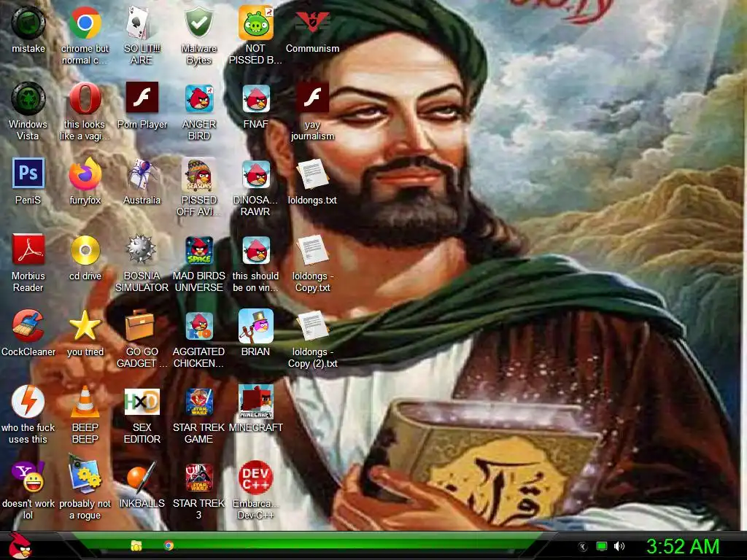Open the 'loldongs.txt' text file
Screen dimensions: 747x560
(x=312, y=174)
